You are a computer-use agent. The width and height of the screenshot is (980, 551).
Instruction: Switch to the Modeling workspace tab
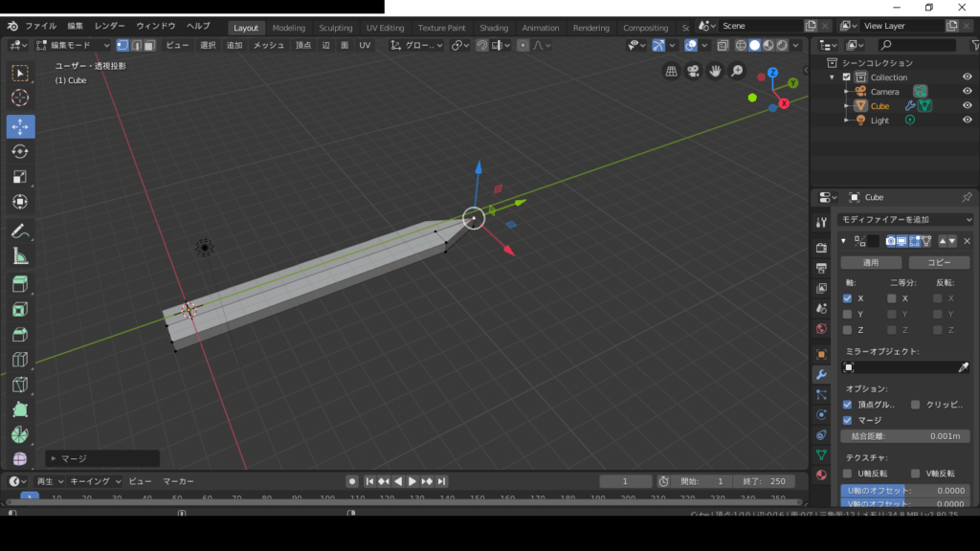[288, 28]
